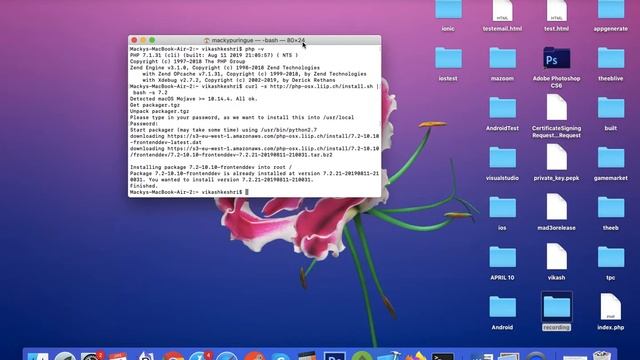Click 'Installing package 7.2-10.10-frontenddev' line
Viewport: 640px width, 360px height.
coord(211,167)
